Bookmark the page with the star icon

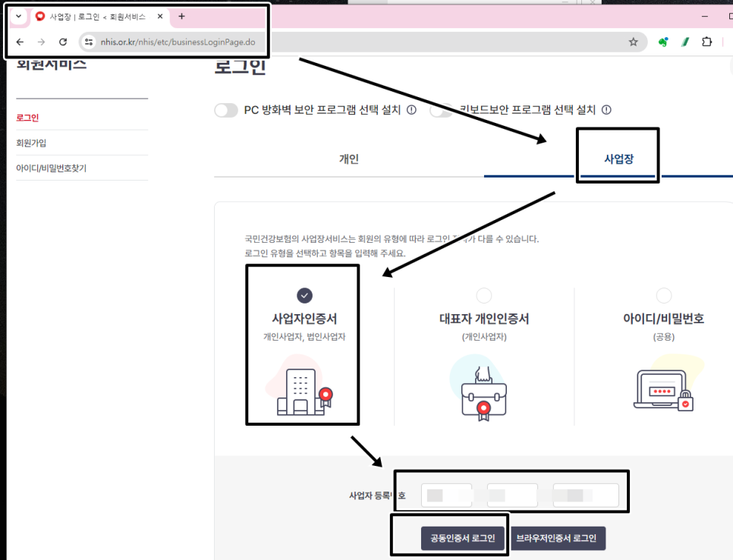634,42
